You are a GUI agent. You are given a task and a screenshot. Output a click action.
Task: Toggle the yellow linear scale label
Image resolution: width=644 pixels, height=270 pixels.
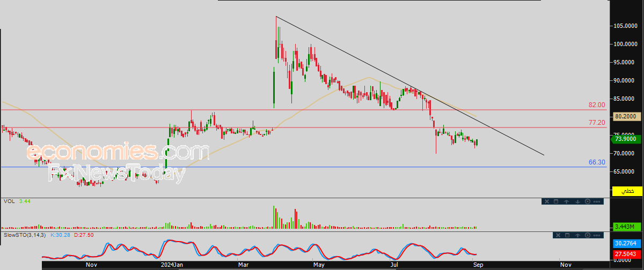[627, 191]
